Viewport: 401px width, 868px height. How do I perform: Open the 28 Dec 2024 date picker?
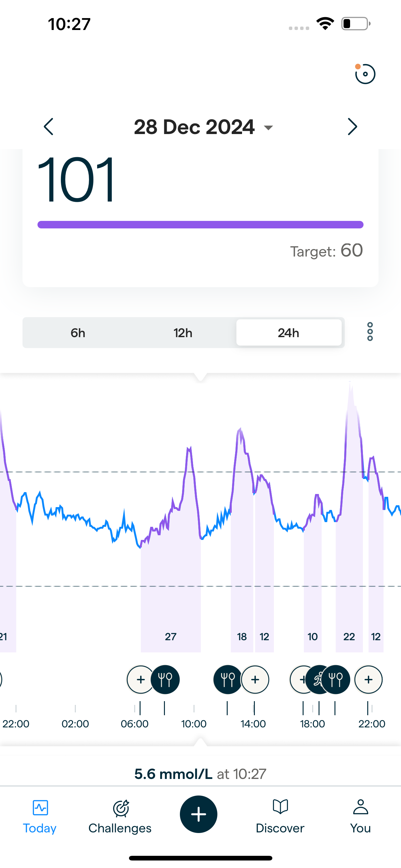(203, 127)
